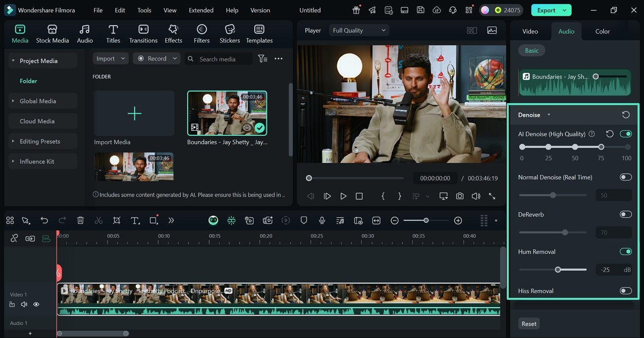
Task: Click the voiceover microphone icon
Action: [322, 221]
